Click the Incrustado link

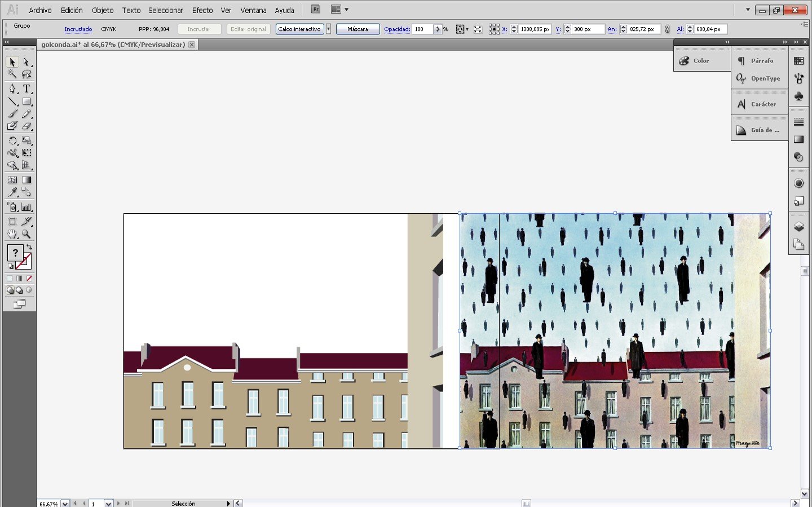[x=78, y=29]
